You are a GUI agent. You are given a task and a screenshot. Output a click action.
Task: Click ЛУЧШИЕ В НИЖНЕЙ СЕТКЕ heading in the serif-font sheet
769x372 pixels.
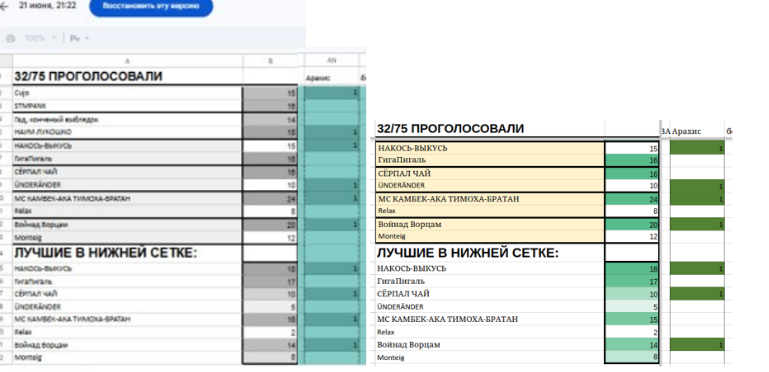(x=467, y=253)
